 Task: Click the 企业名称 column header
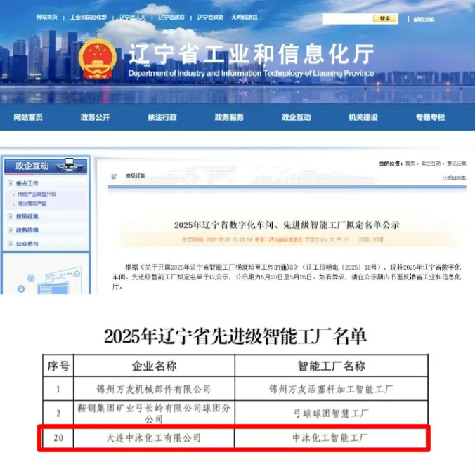(x=154, y=366)
